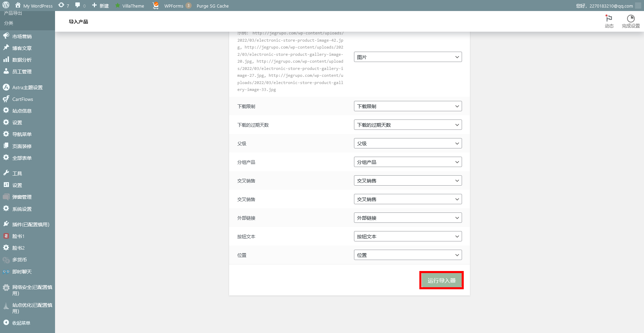
Task: Click the red icon for 脸书1
Action: pyautogui.click(x=6, y=236)
